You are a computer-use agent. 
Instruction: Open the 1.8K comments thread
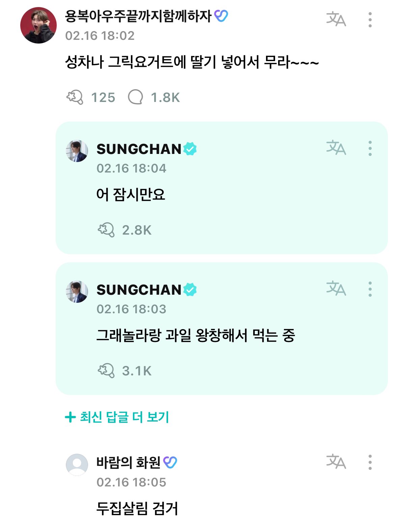pyautogui.click(x=154, y=97)
